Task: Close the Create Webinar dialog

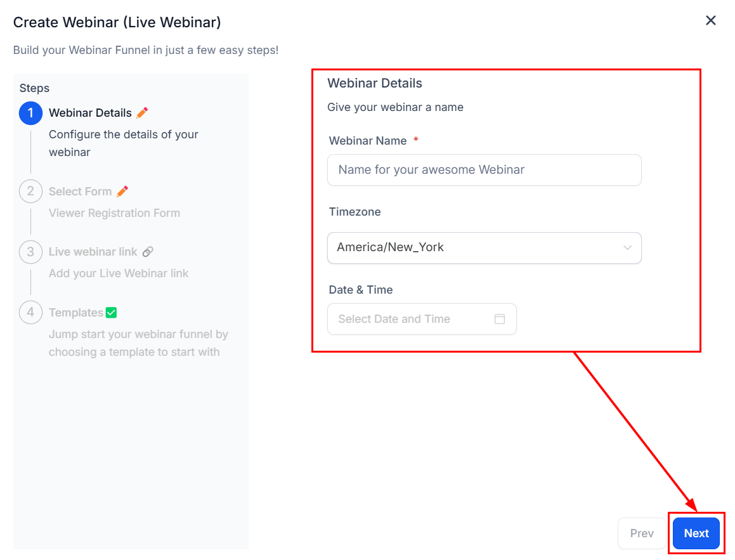Action: click(x=711, y=20)
